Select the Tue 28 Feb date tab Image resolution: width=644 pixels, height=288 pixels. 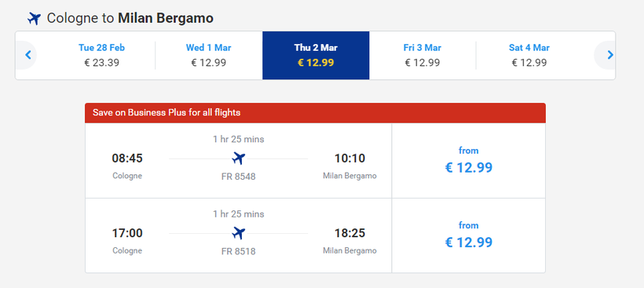102,56
